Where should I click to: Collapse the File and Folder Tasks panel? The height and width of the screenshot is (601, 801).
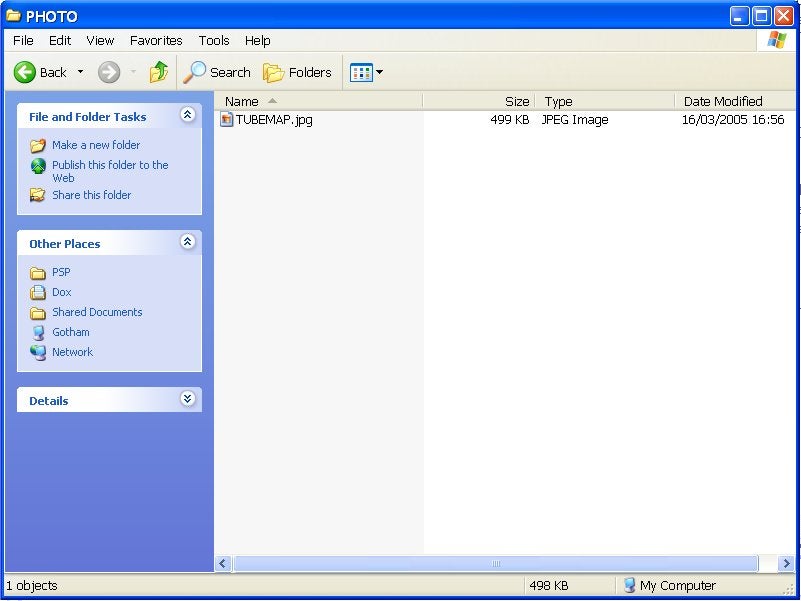[x=187, y=114]
